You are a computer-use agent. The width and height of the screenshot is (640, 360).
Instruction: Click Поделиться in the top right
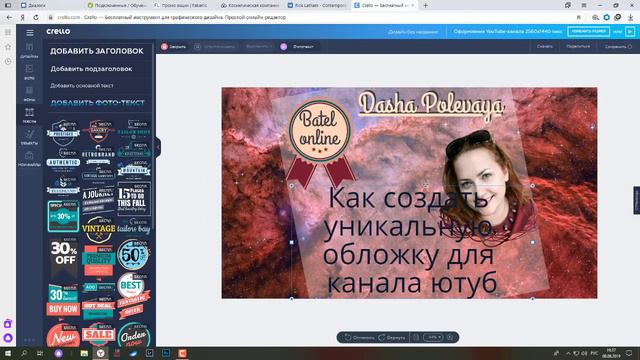click(578, 47)
